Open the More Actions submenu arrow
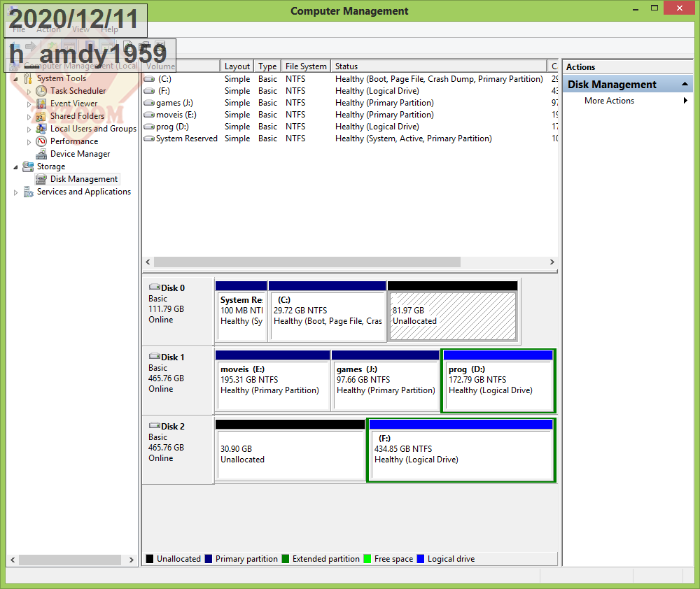The image size is (700, 589). [x=685, y=101]
